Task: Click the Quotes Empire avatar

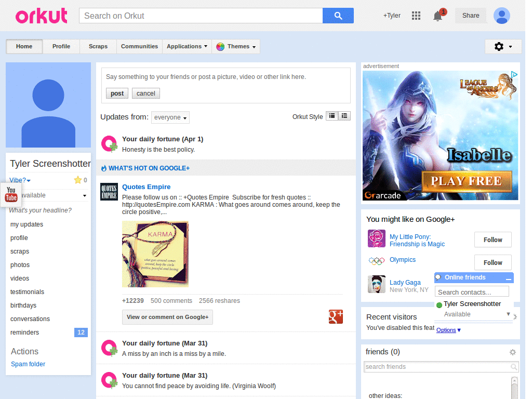Action: tap(109, 192)
